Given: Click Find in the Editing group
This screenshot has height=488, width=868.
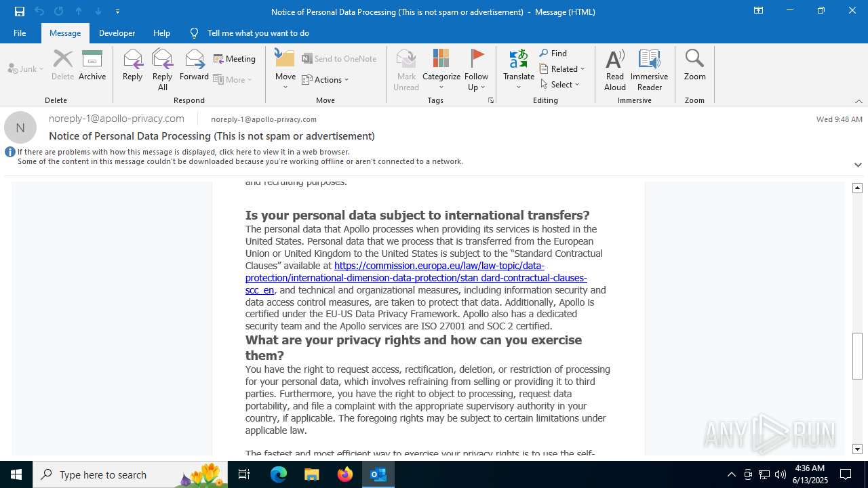Looking at the screenshot, I should click(x=553, y=54).
